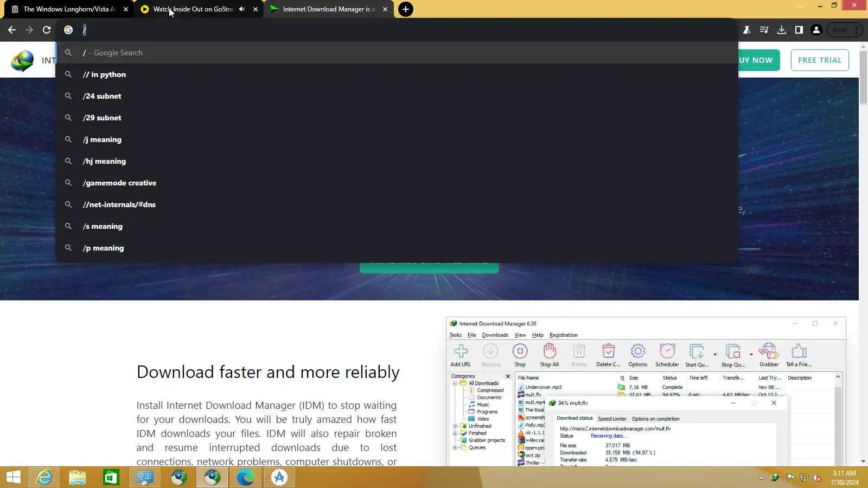The width and height of the screenshot is (868, 488).
Task: Collapse the All Downloads tree node
Action: tap(455, 383)
